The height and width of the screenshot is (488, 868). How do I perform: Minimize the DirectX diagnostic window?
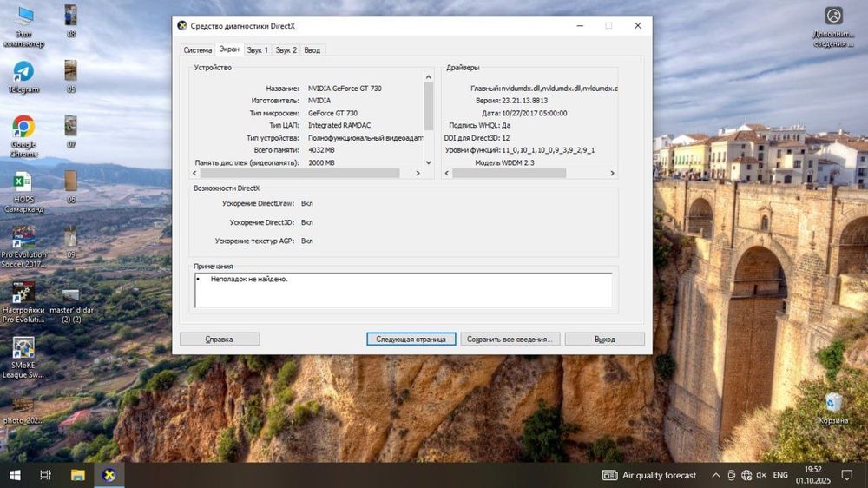pos(580,25)
